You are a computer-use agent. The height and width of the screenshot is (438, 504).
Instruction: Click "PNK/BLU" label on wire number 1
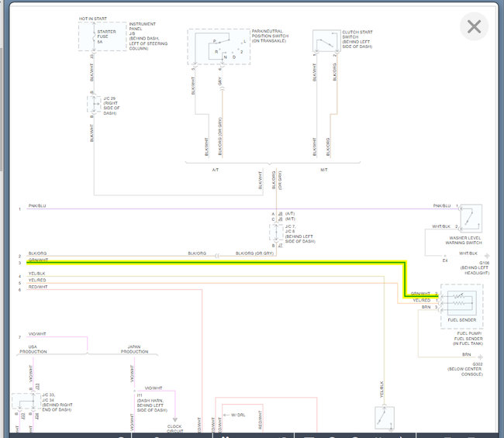coord(37,205)
